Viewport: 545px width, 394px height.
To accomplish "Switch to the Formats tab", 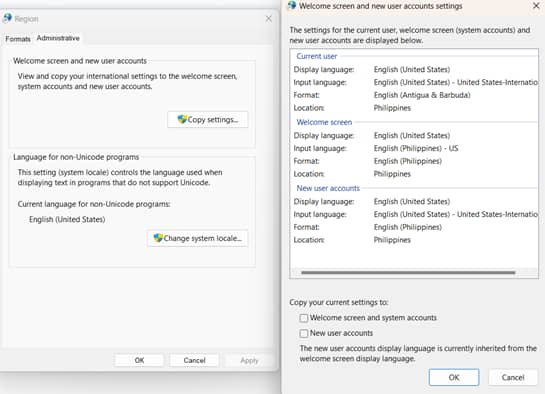I will point(18,39).
